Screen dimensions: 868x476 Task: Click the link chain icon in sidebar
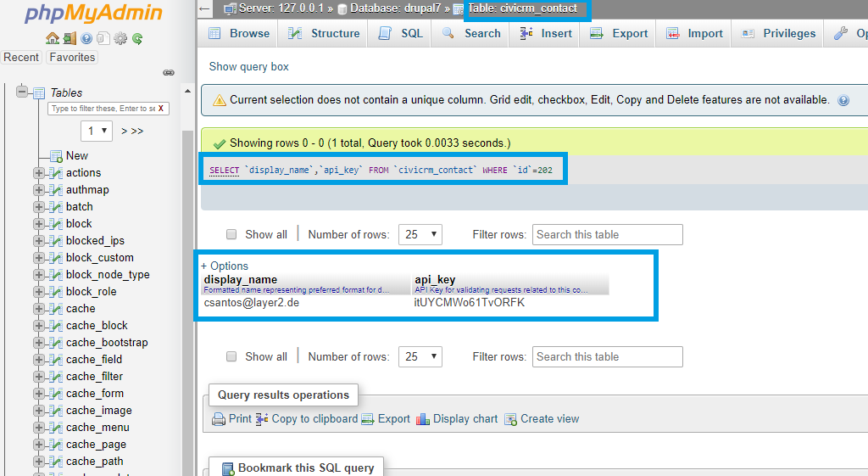click(169, 73)
